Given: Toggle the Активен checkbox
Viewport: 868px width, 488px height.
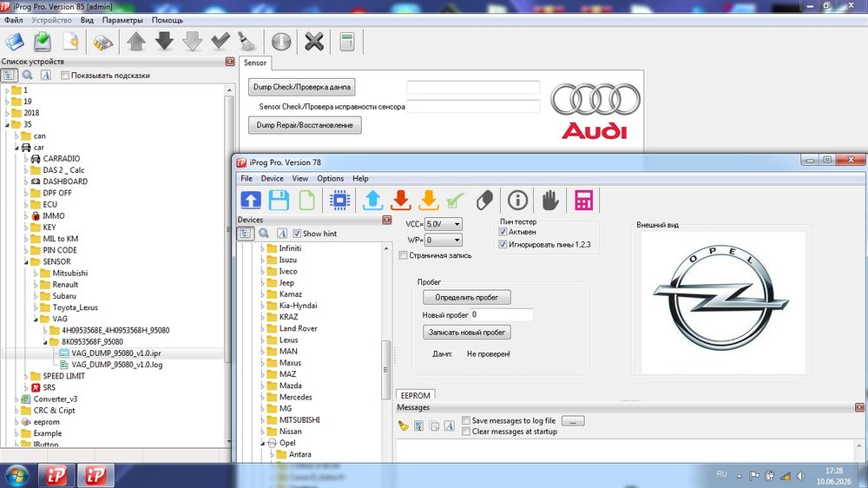Looking at the screenshot, I should (503, 232).
